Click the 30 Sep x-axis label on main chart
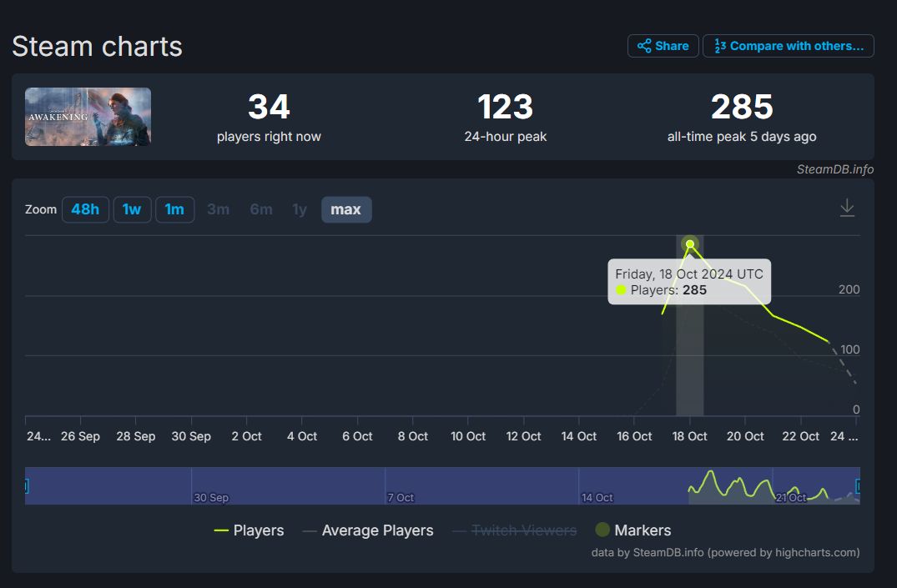 tap(191, 436)
